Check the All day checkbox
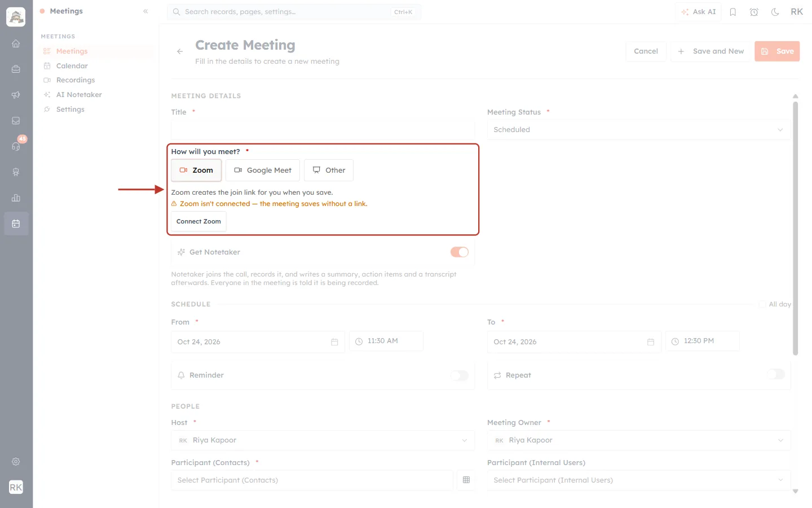This screenshot has height=508, width=812. click(762, 304)
